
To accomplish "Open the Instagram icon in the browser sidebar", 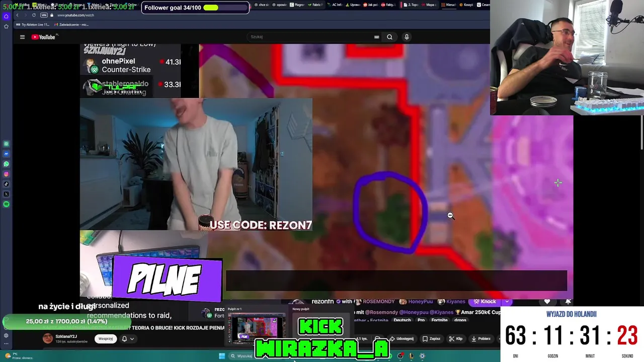I will tap(6, 174).
